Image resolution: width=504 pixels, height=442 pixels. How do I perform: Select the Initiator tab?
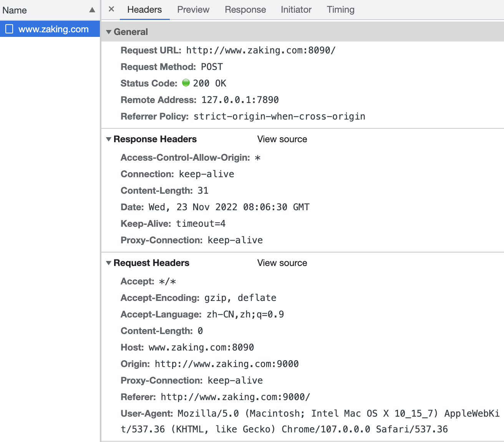click(x=296, y=10)
